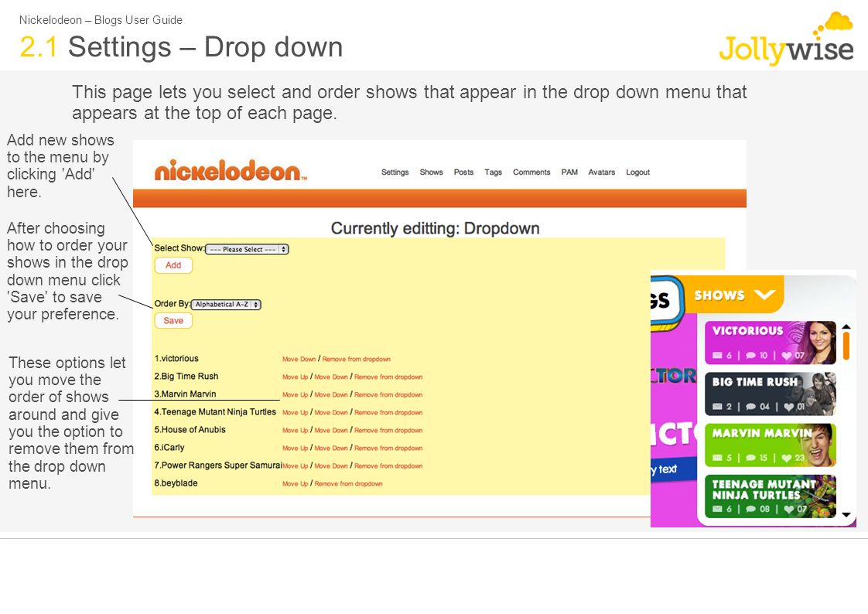Click Move Up for iCarly

tap(295, 448)
